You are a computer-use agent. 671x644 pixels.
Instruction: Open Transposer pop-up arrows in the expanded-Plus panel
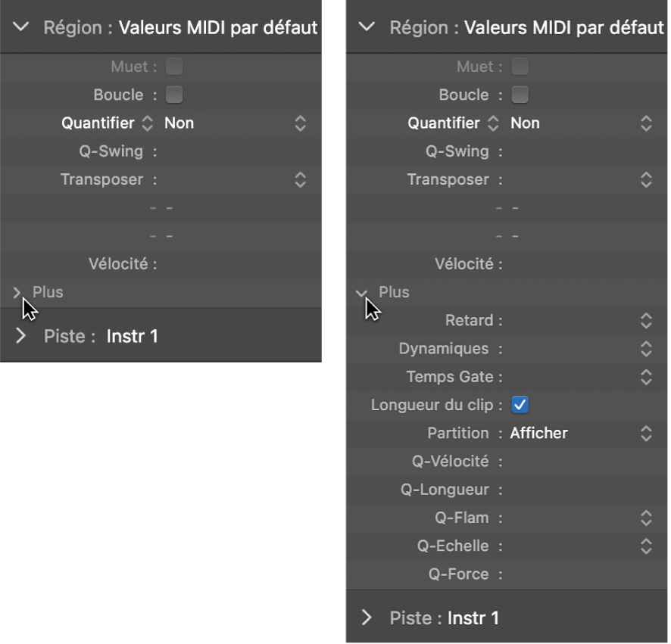pos(646,179)
